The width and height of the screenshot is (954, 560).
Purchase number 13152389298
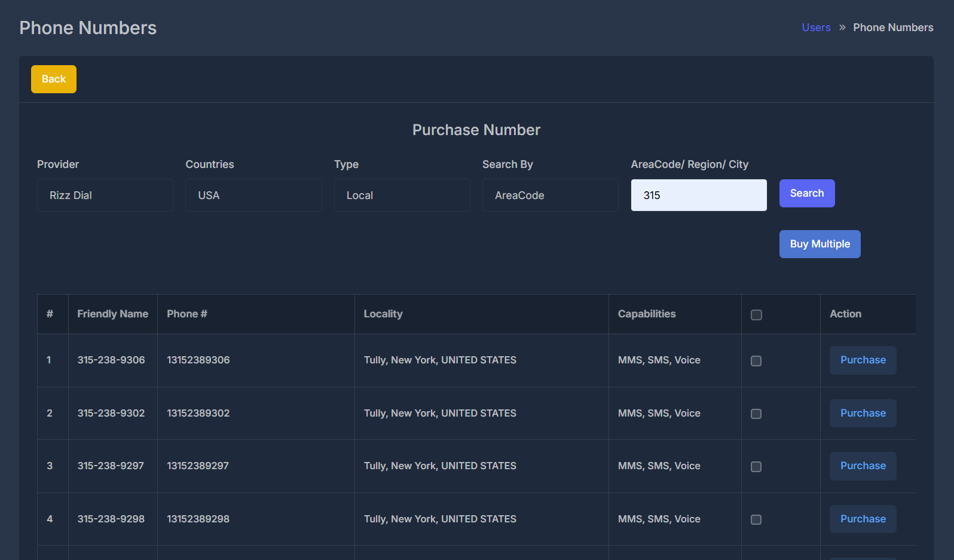coord(863,519)
